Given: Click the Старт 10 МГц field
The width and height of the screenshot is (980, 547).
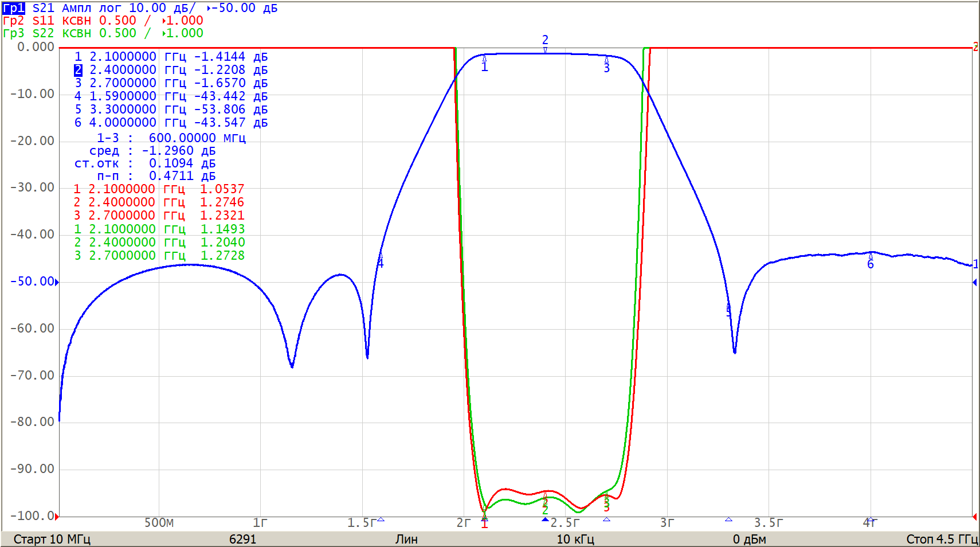Looking at the screenshot, I should tap(52, 539).
